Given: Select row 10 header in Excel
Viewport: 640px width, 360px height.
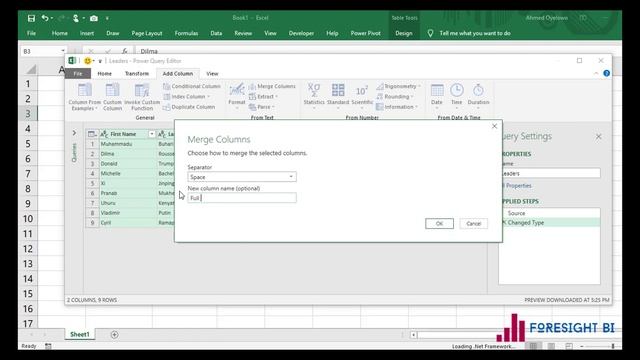Looking at the screenshot, I should 28,218.
